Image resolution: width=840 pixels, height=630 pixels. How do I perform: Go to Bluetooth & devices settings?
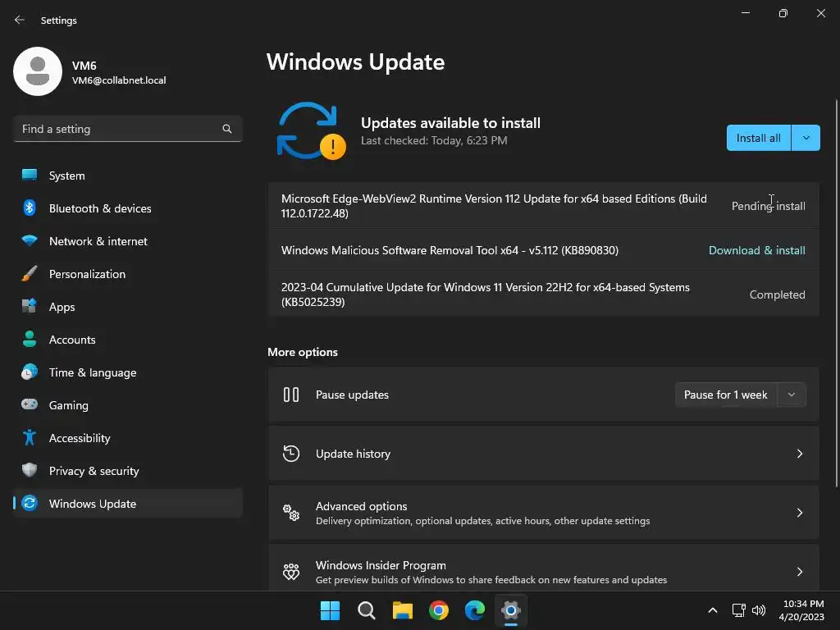coord(127,208)
